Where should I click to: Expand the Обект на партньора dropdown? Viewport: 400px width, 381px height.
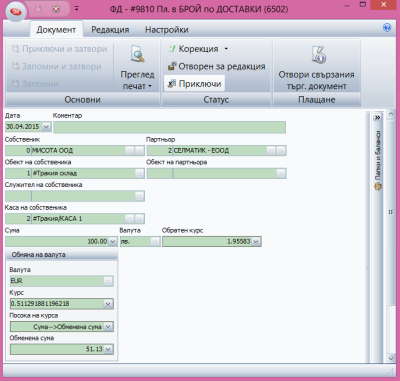(x=281, y=173)
